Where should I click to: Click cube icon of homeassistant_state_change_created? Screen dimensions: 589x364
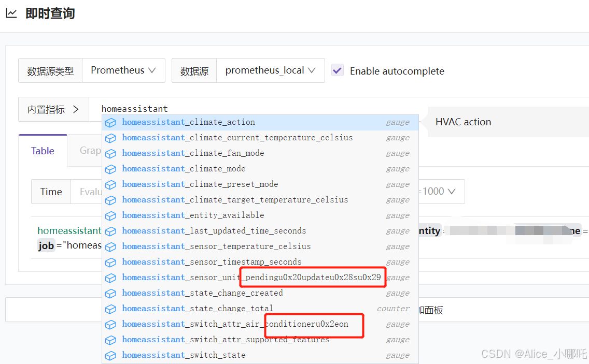coord(110,294)
